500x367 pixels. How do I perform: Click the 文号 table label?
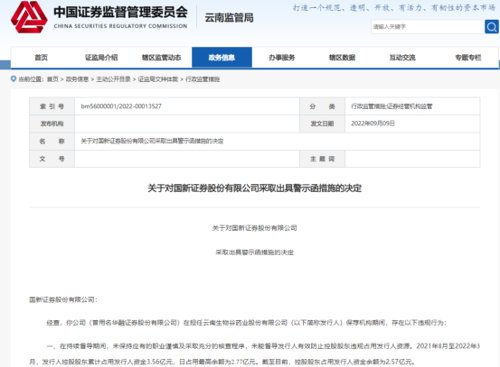pyautogui.click(x=52, y=159)
